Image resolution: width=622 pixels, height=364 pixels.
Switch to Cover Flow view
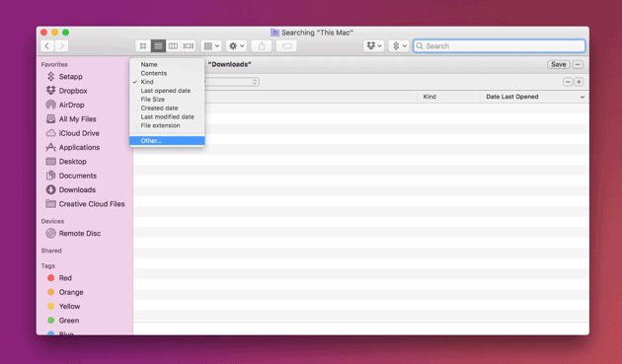[189, 46]
